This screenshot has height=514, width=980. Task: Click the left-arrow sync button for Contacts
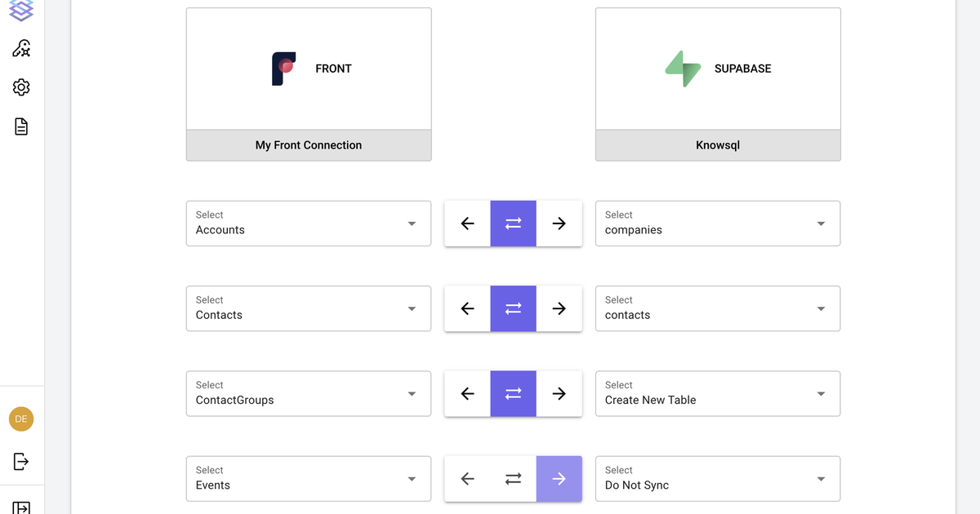coord(467,308)
